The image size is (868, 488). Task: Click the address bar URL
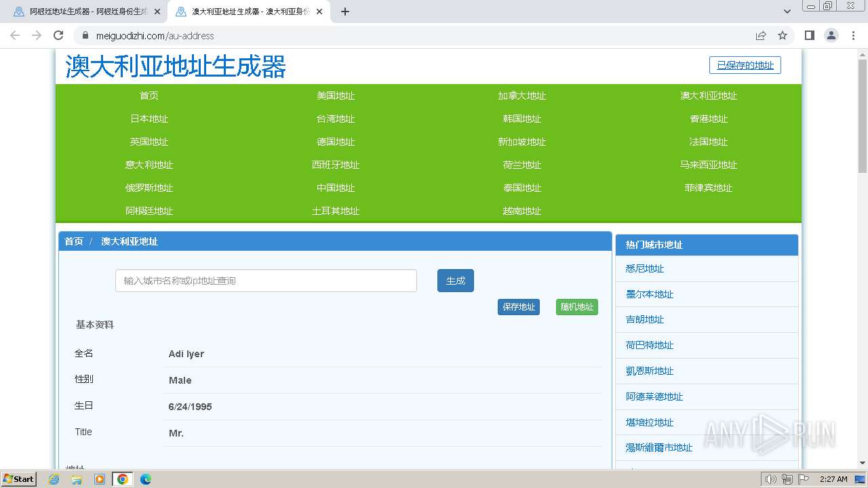pos(155,35)
